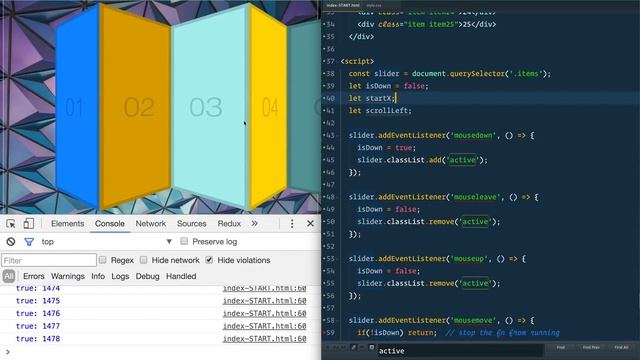Click 'const slider' on line 38

point(373,73)
